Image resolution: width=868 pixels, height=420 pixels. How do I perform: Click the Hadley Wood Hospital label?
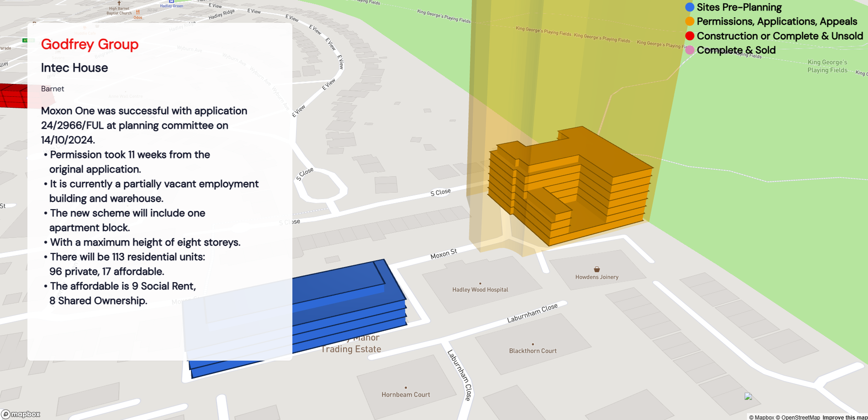480,290
